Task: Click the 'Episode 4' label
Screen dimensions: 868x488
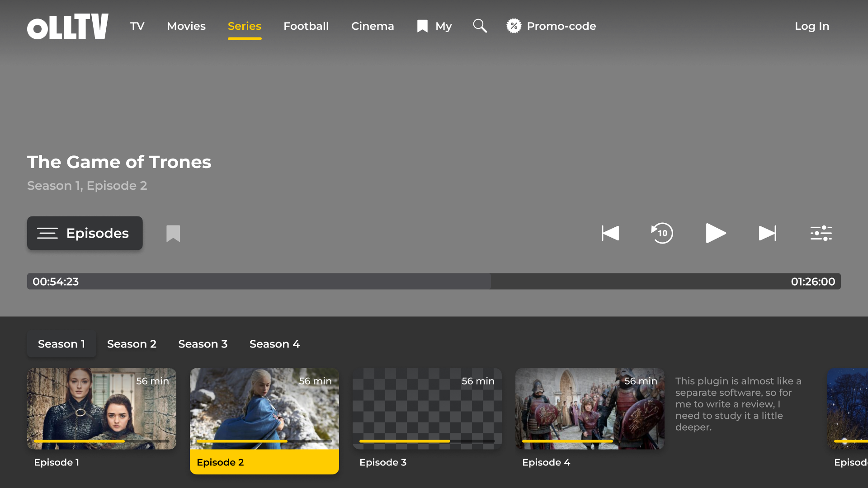Action: coord(546,462)
